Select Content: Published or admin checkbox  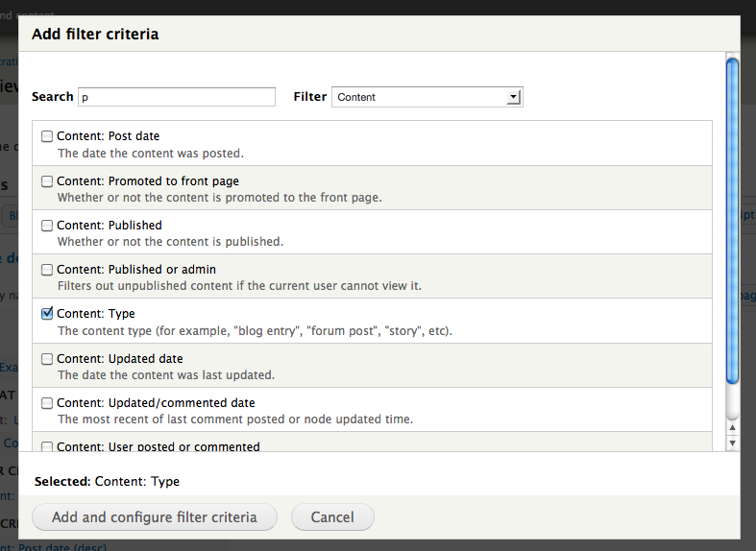[x=47, y=270]
